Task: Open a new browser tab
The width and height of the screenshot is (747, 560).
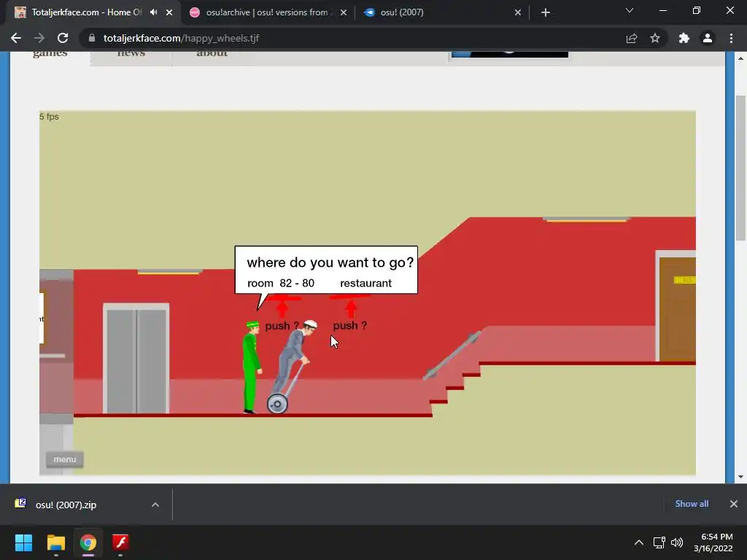Action: (546, 12)
